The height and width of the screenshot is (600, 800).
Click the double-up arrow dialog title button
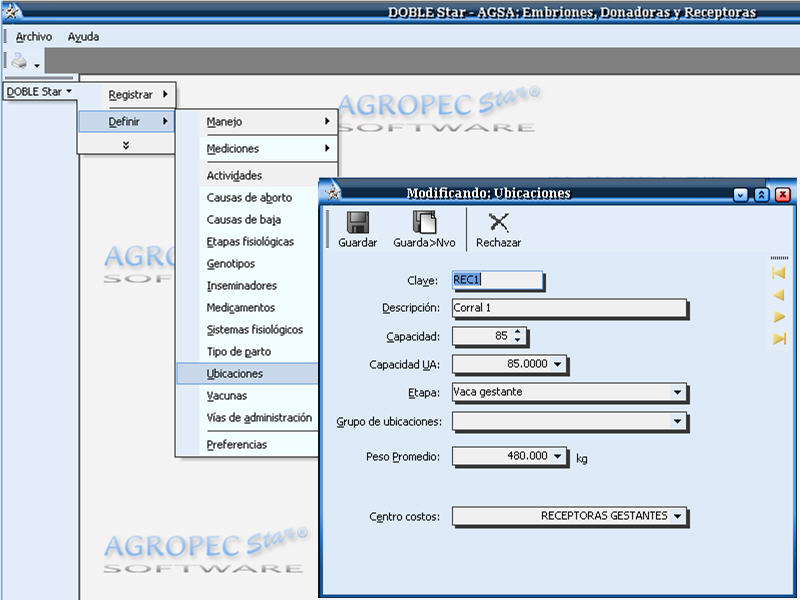point(761,194)
